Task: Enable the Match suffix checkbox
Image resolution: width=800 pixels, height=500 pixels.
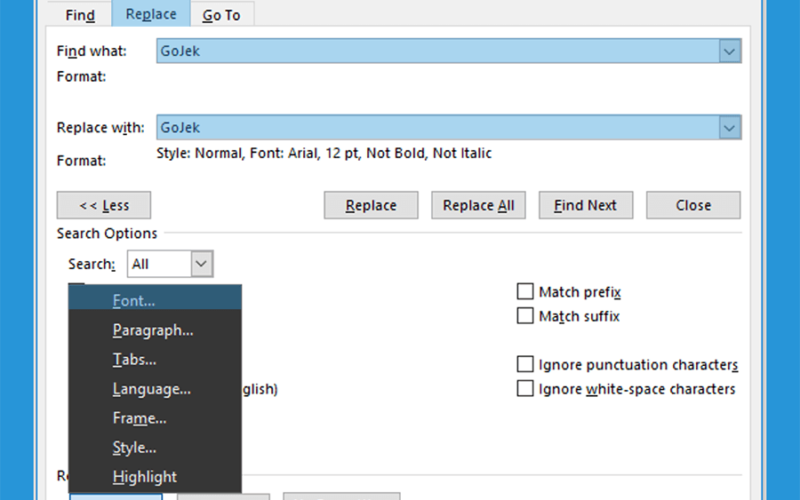Action: click(x=525, y=316)
